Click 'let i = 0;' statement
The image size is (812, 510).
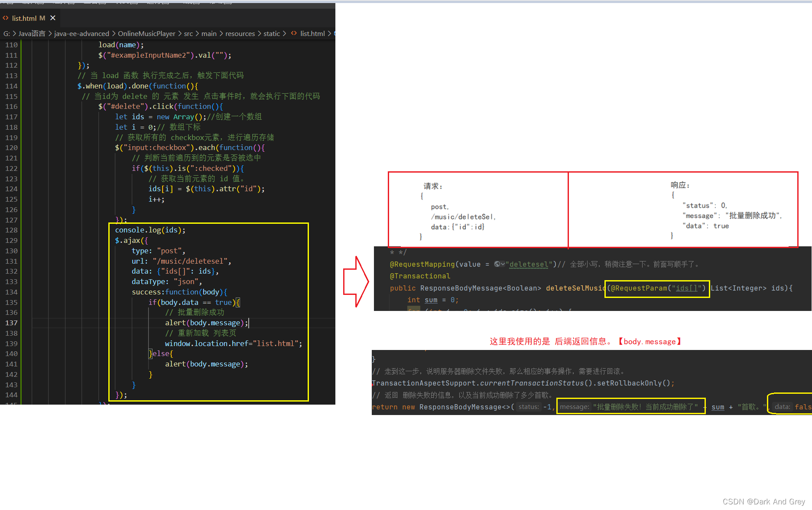pyautogui.click(x=136, y=127)
